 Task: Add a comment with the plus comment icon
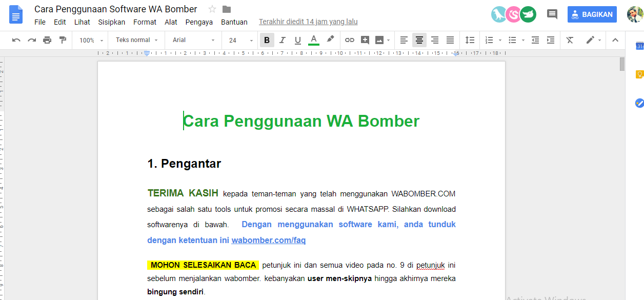click(365, 40)
